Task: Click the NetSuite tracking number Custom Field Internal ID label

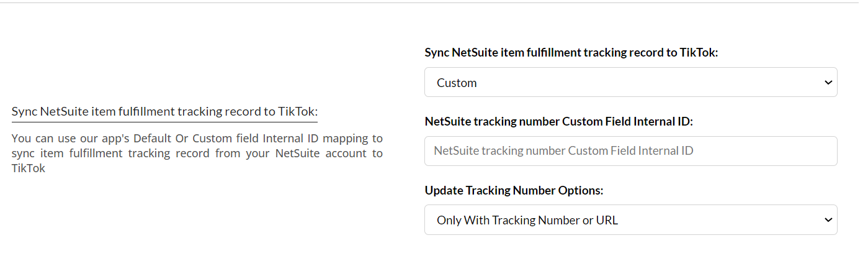Action: [x=558, y=122]
